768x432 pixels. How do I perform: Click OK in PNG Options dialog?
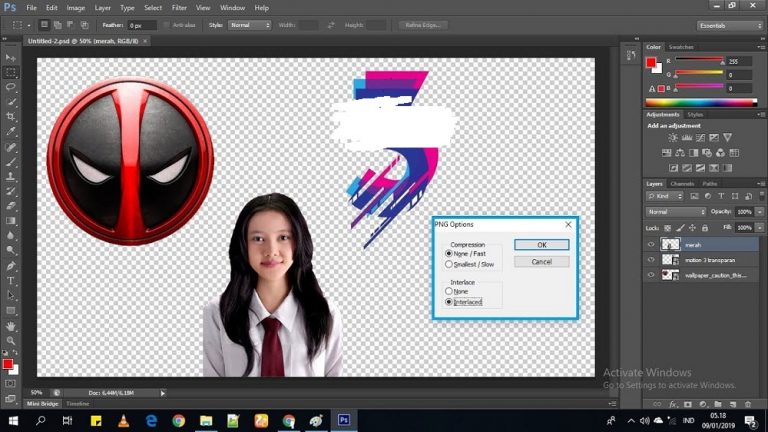(x=541, y=245)
